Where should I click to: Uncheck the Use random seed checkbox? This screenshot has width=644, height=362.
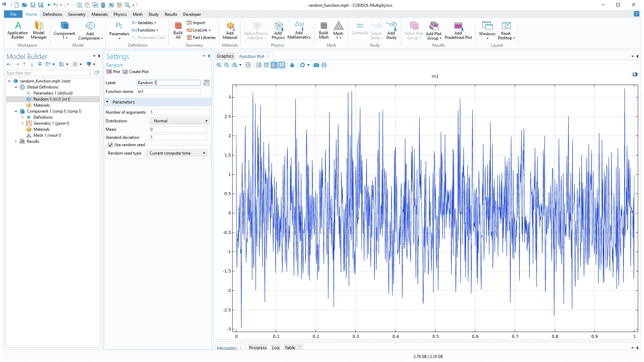(110, 145)
